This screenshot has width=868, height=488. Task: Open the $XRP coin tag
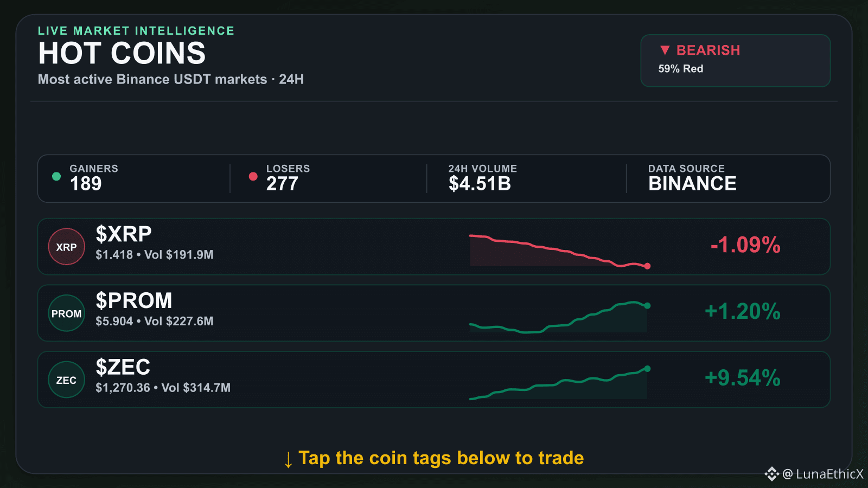point(124,234)
